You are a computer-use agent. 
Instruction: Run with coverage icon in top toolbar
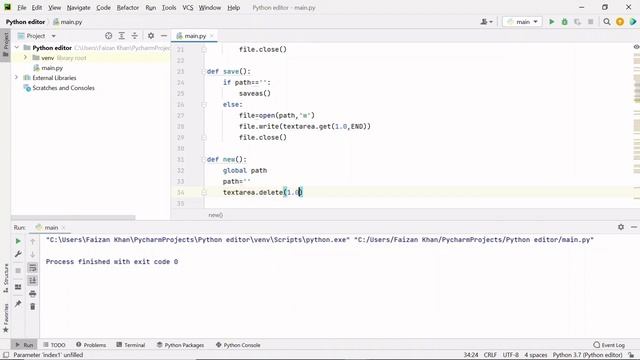click(578, 22)
